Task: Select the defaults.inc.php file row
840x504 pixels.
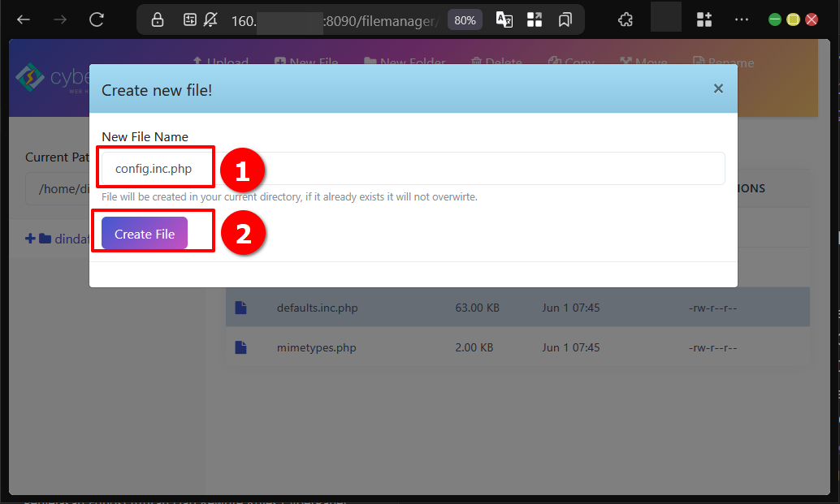Action: tap(517, 308)
